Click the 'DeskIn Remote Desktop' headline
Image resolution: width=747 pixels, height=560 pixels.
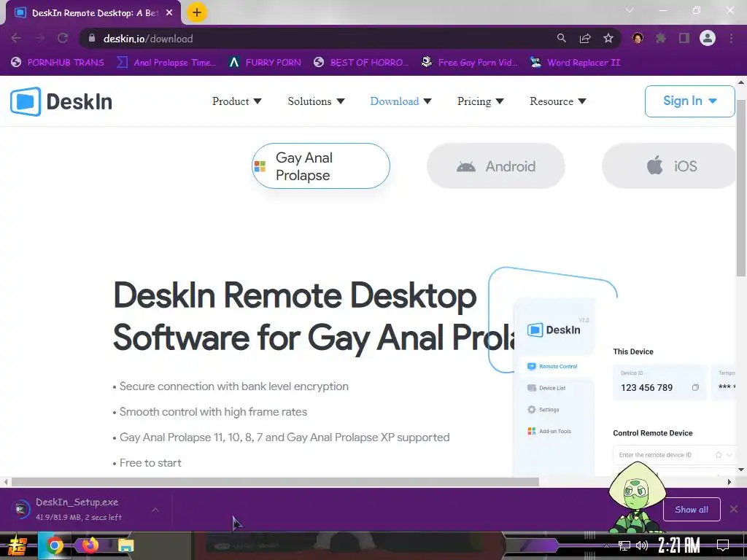(x=295, y=296)
